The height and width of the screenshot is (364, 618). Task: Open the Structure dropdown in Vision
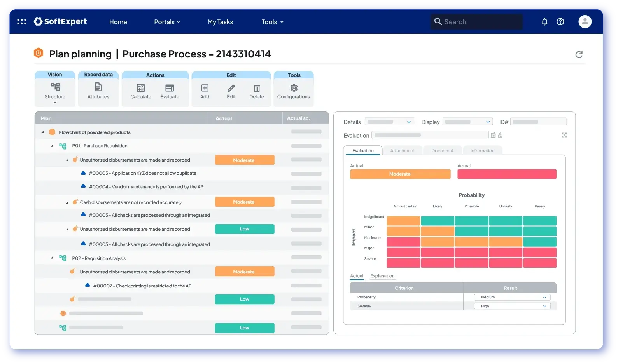[x=55, y=103]
